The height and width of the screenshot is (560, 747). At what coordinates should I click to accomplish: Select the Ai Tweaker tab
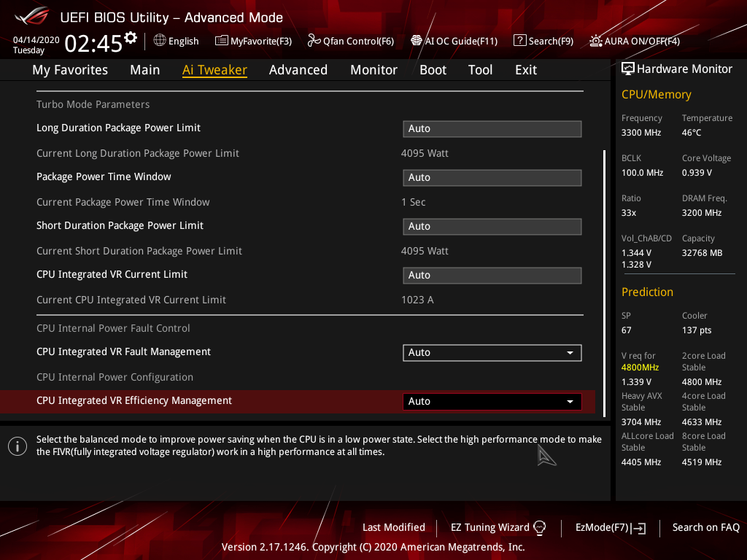pyautogui.click(x=214, y=70)
